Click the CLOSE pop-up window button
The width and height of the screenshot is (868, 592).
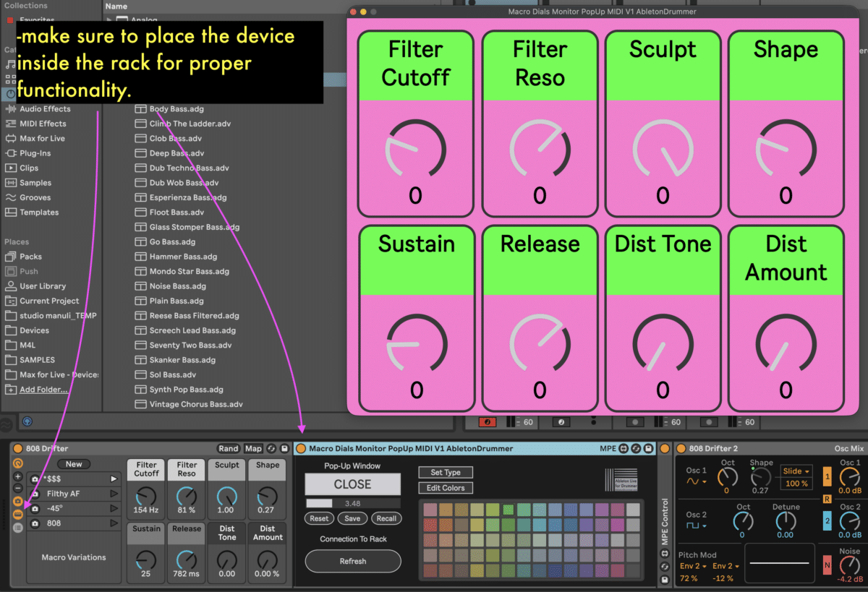352,484
